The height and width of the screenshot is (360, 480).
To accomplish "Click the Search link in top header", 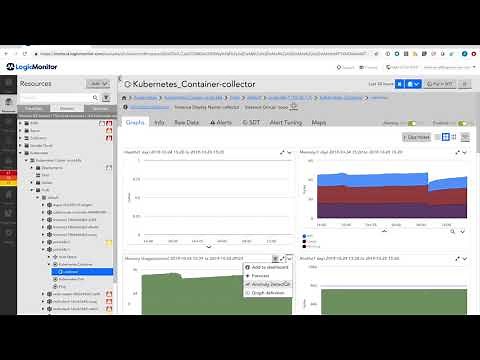I will pos(345,67).
